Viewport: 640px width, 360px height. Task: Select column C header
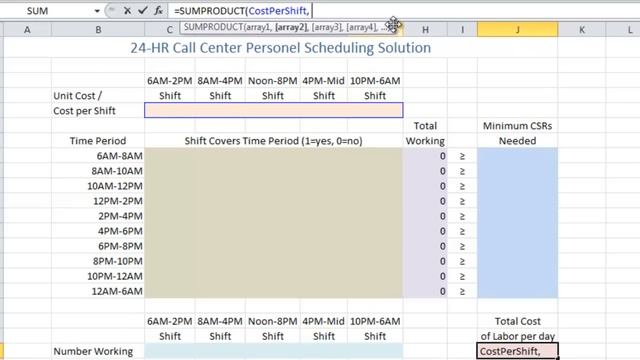click(x=169, y=30)
